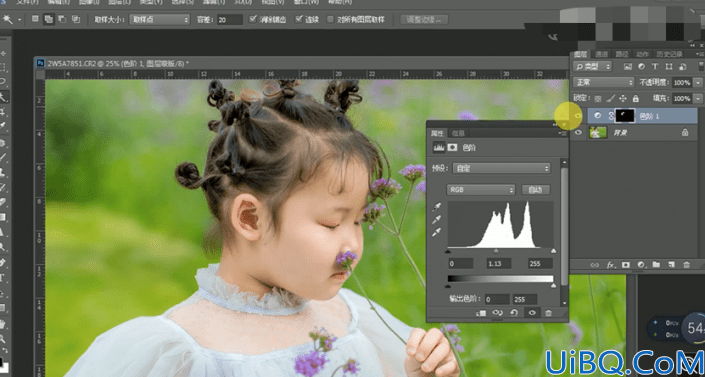Show the Levels histogram adjustment view icon

[438, 148]
